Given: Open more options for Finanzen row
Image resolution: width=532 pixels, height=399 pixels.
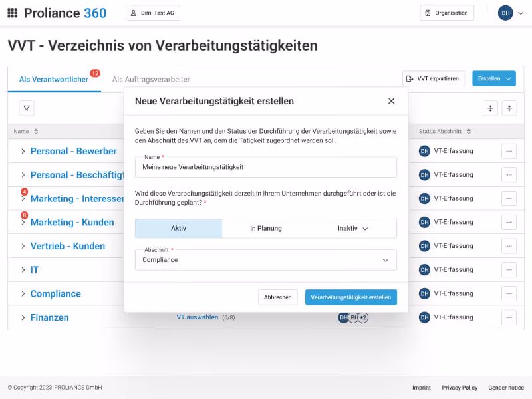Looking at the screenshot, I should [x=509, y=317].
